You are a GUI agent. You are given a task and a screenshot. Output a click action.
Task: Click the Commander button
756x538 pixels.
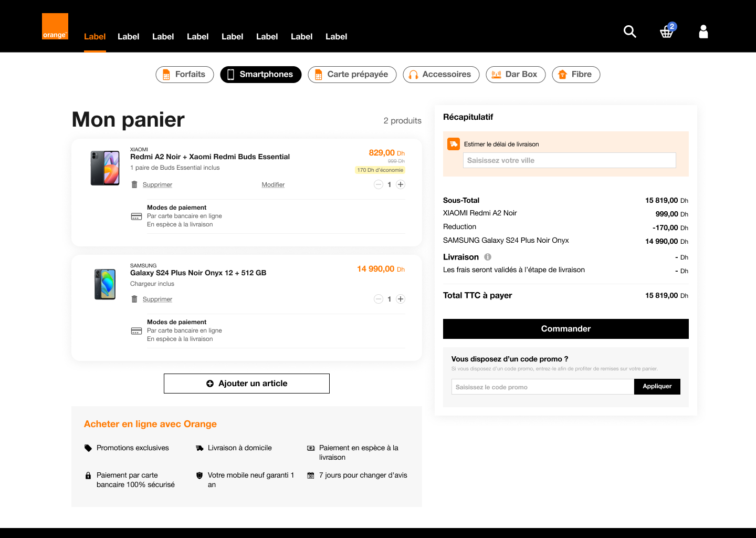tap(566, 329)
